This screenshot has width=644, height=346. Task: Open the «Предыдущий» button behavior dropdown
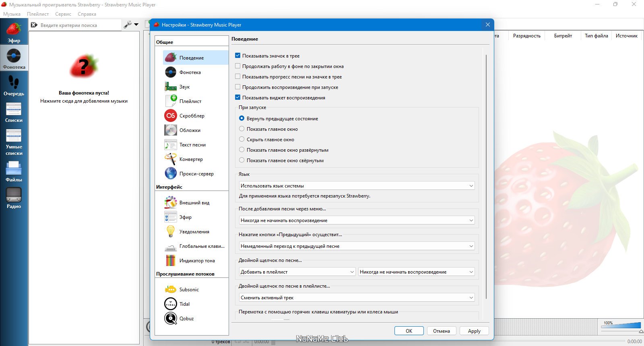(x=357, y=246)
